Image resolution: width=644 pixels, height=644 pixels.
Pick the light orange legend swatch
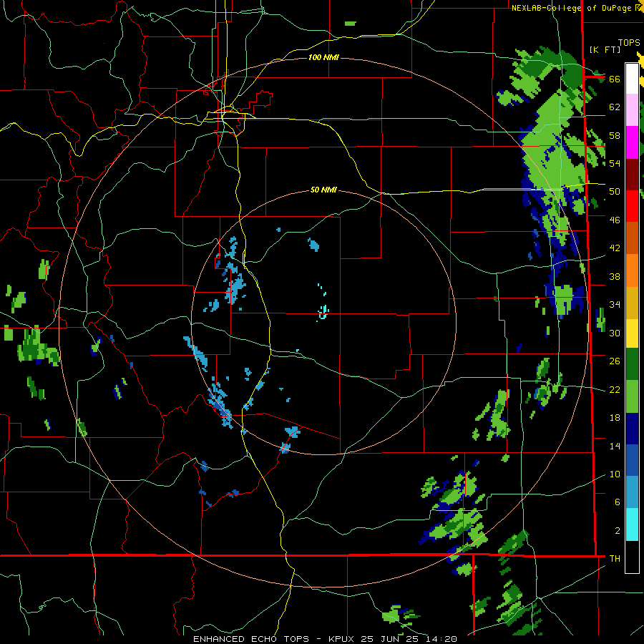pyautogui.click(x=632, y=270)
